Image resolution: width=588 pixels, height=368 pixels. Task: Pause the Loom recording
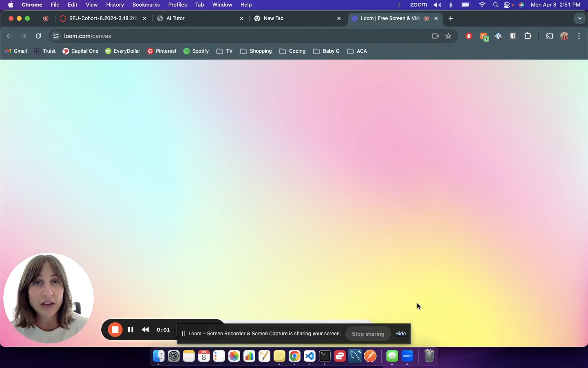click(131, 329)
